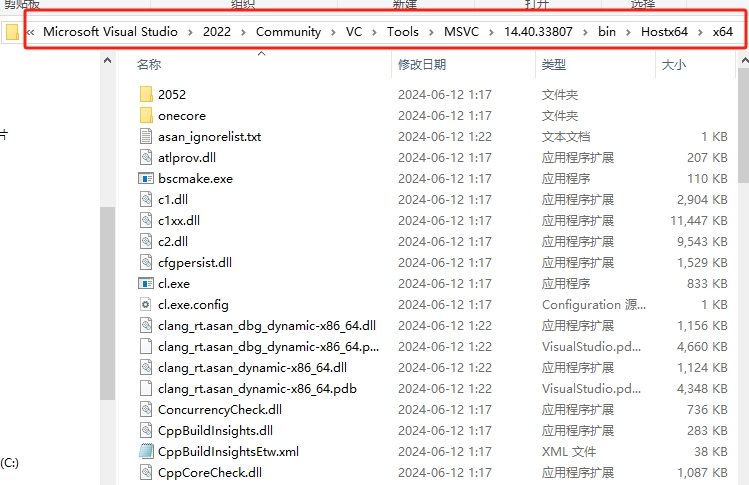The width and height of the screenshot is (749, 485).
Task: Select the file name bscmake.exe
Action: [x=195, y=178]
